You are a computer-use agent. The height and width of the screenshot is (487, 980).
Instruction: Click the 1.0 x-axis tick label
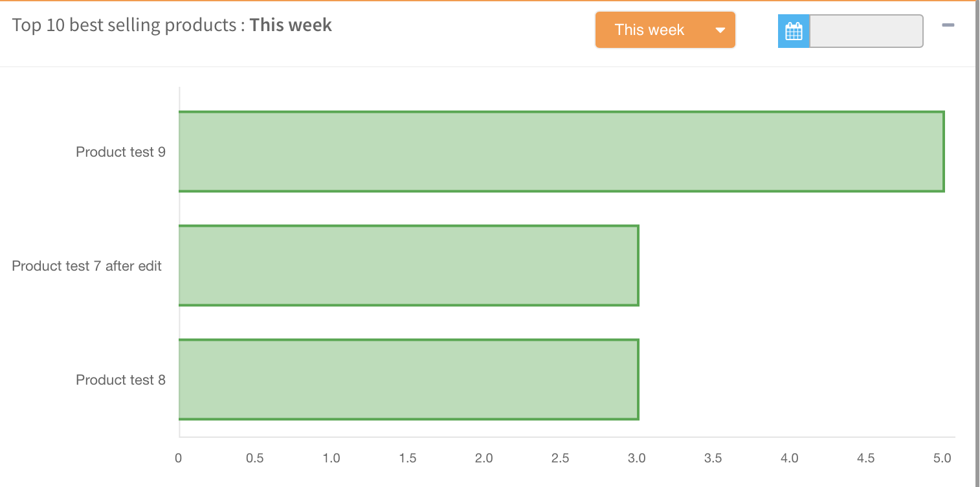(x=331, y=459)
